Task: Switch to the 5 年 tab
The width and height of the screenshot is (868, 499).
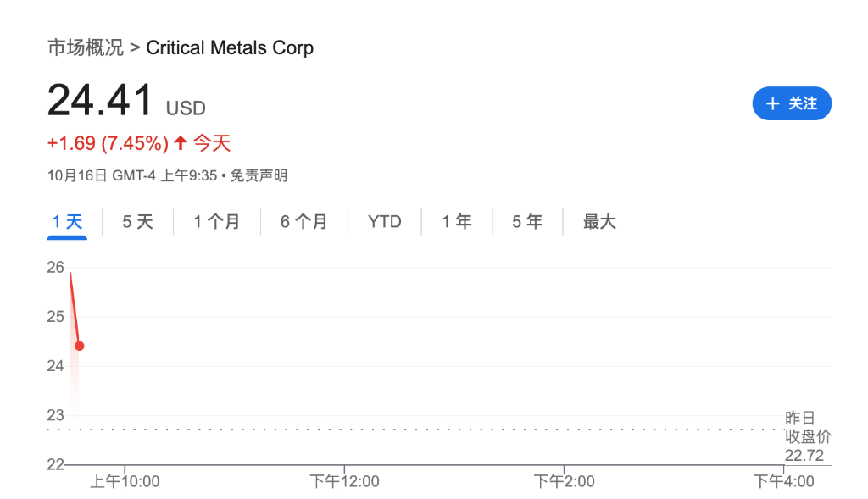Action: tap(527, 222)
